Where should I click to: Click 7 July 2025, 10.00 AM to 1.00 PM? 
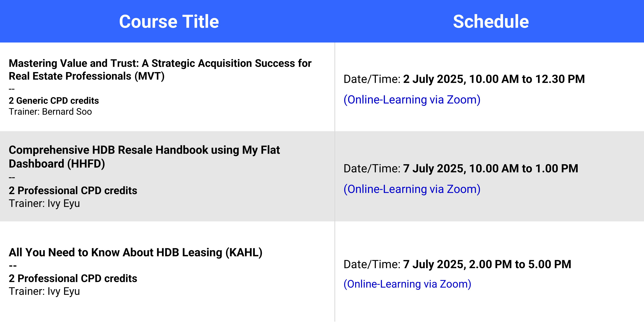(491, 169)
